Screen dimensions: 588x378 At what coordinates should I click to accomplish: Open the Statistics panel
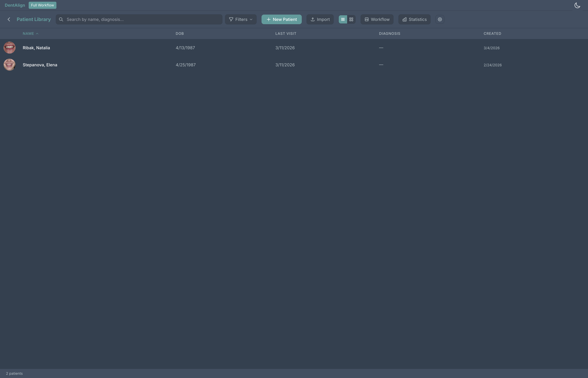click(x=414, y=19)
